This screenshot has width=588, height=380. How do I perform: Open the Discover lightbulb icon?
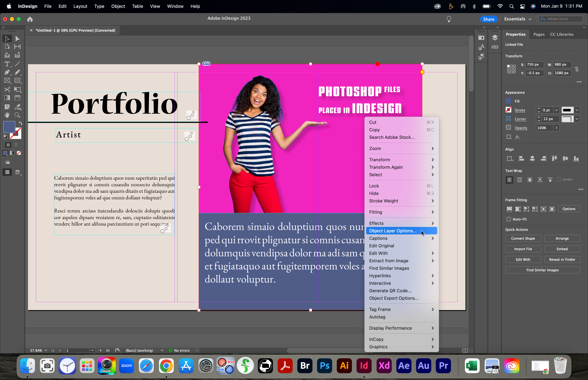pyautogui.click(x=449, y=19)
